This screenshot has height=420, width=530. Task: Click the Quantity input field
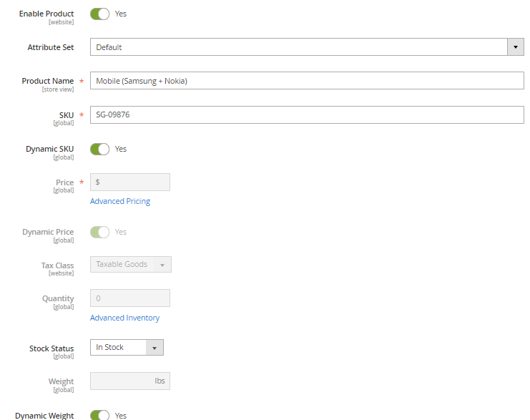pyautogui.click(x=130, y=298)
